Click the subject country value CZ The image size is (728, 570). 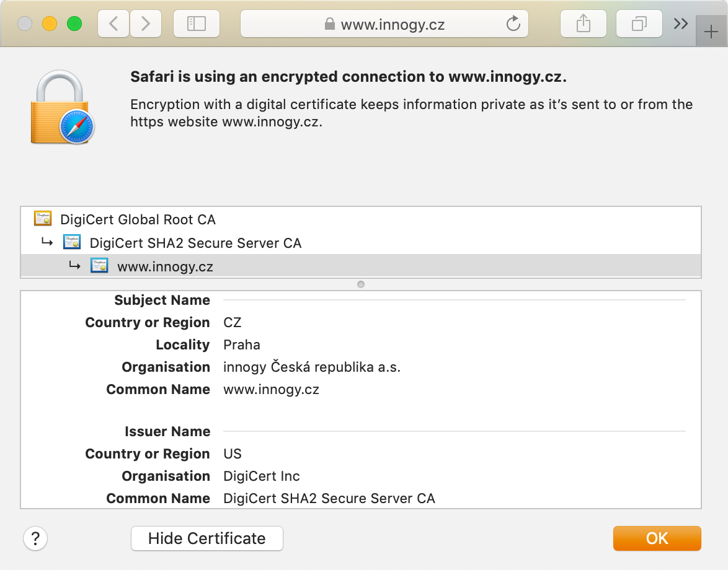pos(232,322)
